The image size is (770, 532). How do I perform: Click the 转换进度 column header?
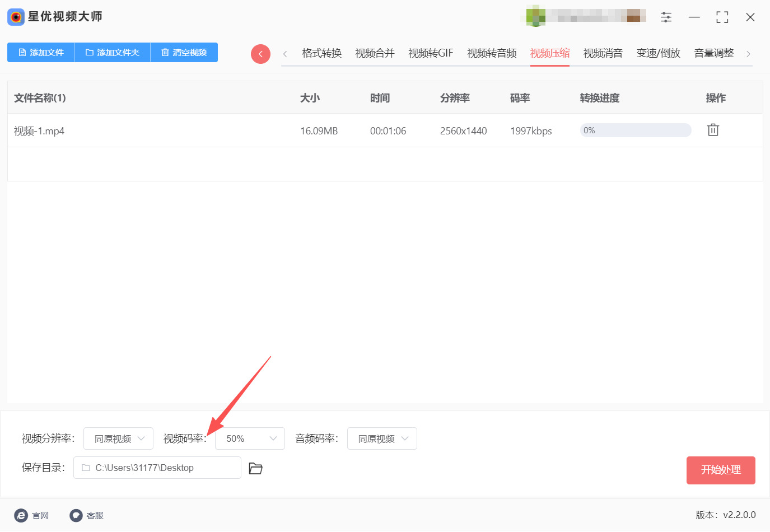(x=600, y=98)
